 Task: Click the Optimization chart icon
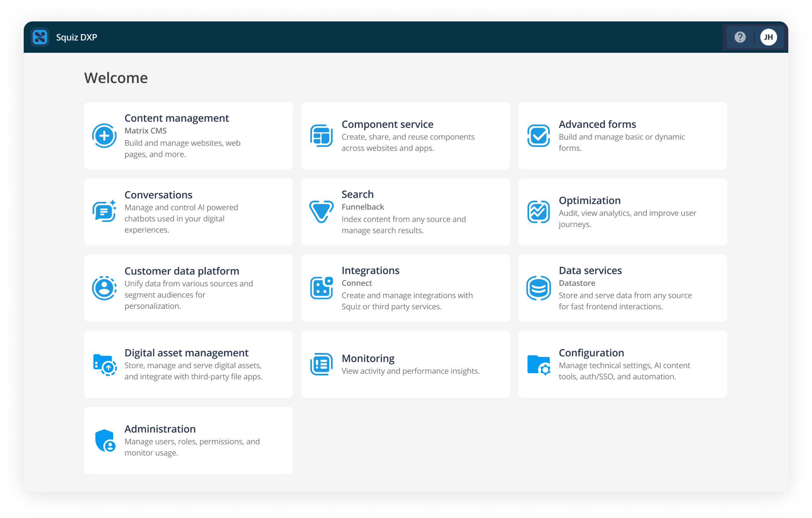click(x=538, y=212)
